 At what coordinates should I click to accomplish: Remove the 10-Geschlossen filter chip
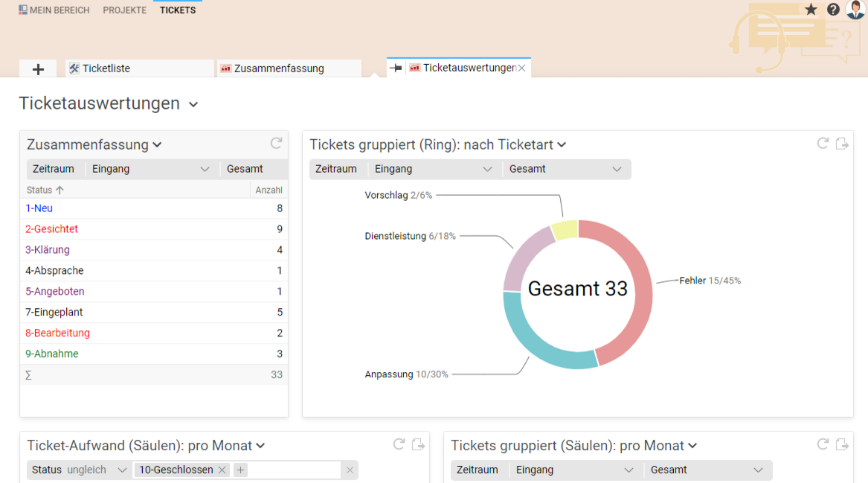click(x=222, y=471)
